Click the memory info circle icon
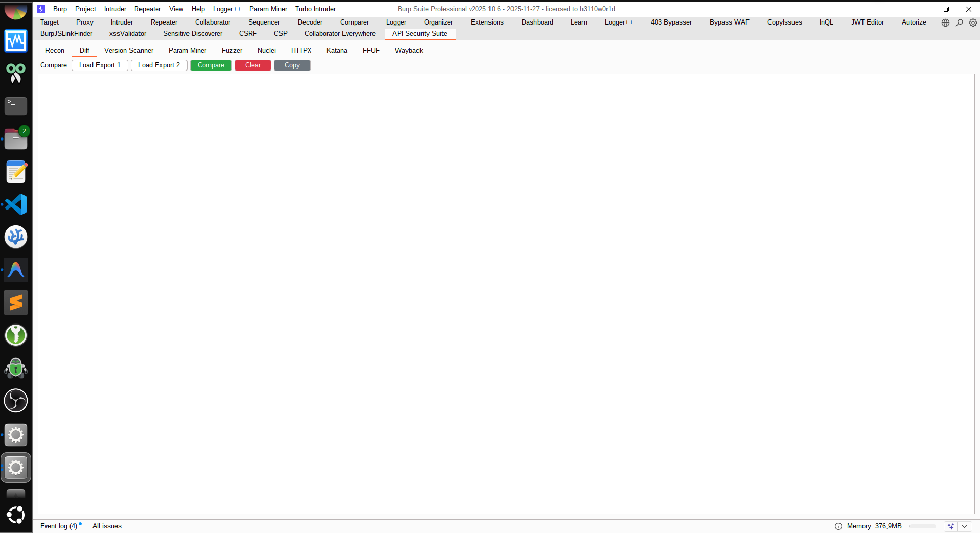 tap(838, 526)
